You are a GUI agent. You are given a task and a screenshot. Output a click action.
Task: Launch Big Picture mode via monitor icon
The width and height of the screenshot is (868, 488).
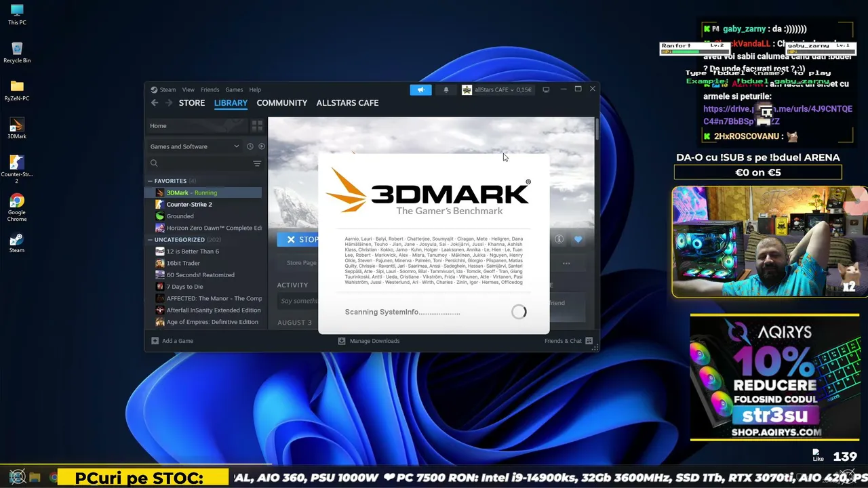coord(546,89)
